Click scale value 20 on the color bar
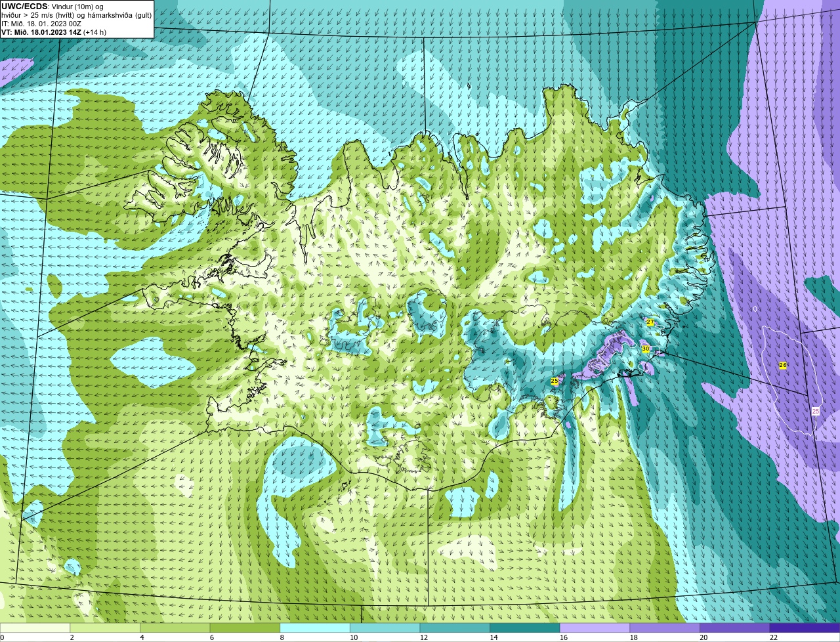Image resolution: width=840 pixels, height=642 pixels. click(703, 637)
